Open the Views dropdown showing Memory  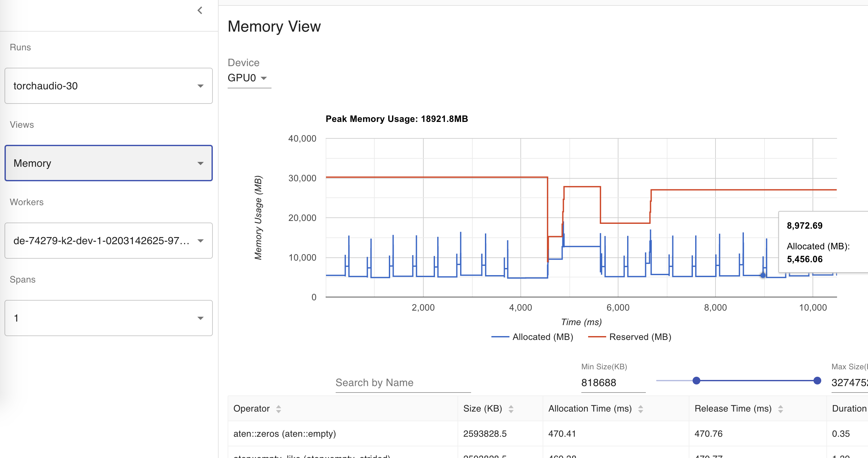[x=108, y=163]
